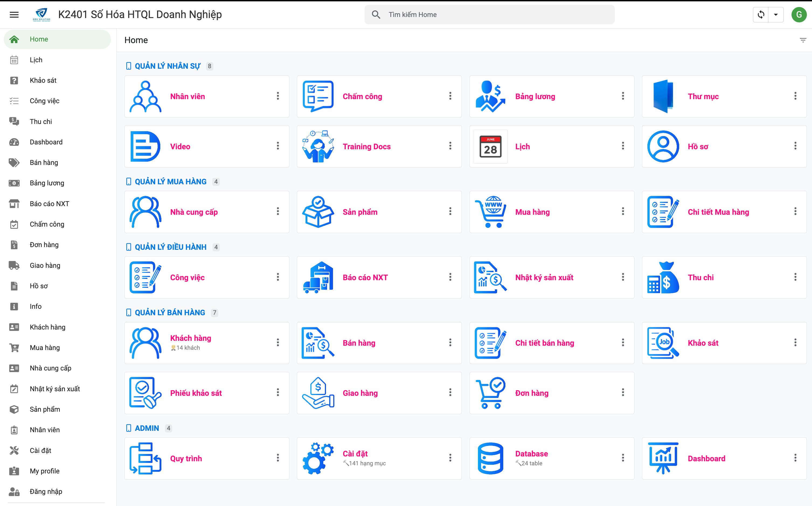Viewport: 812px width, 506px height.
Task: Open the Lịch calendar 28 icon
Action: (x=491, y=146)
